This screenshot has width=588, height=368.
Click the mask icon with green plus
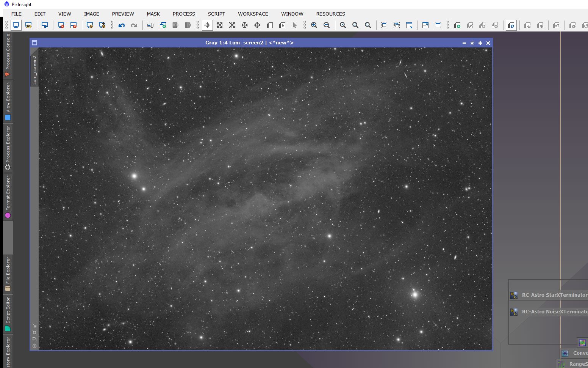pos(457,25)
